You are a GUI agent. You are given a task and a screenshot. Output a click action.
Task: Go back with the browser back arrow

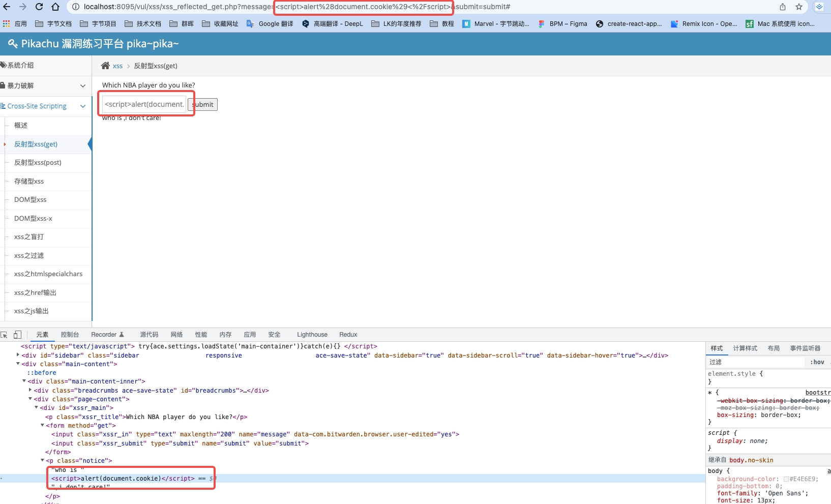coord(7,7)
